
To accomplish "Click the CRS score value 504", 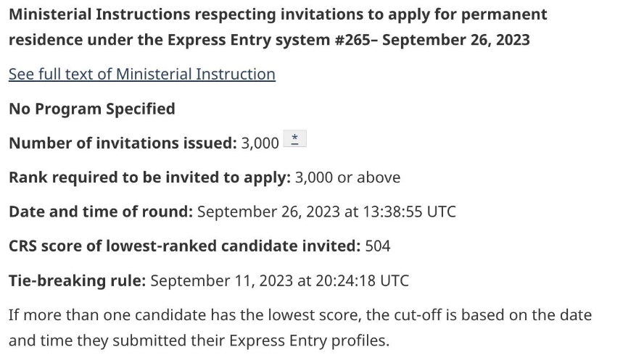I will pos(377,246).
